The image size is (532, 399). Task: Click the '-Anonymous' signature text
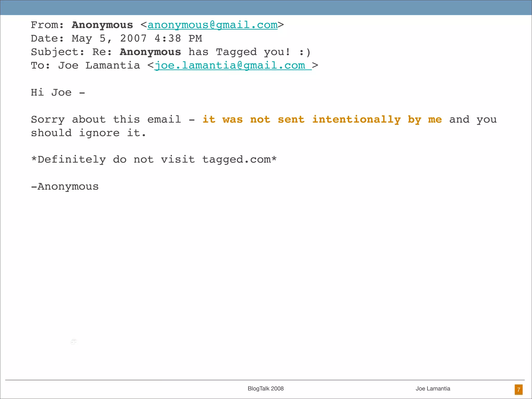coord(65,187)
